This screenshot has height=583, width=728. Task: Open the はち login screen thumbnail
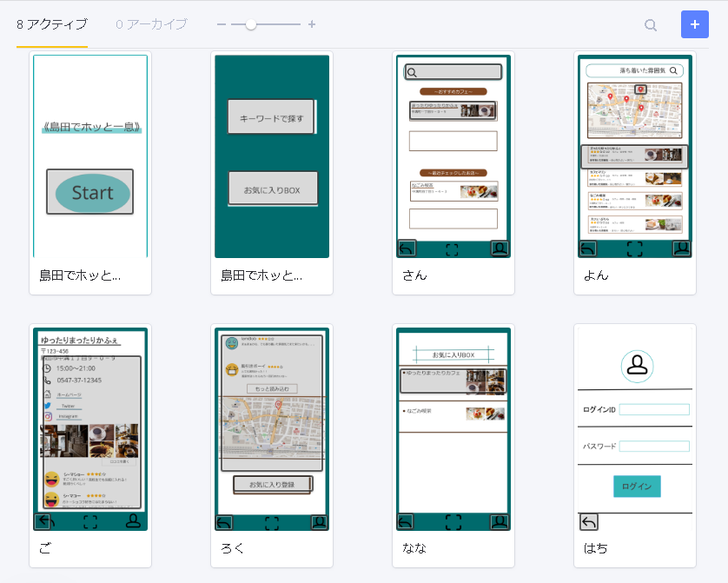click(635, 446)
